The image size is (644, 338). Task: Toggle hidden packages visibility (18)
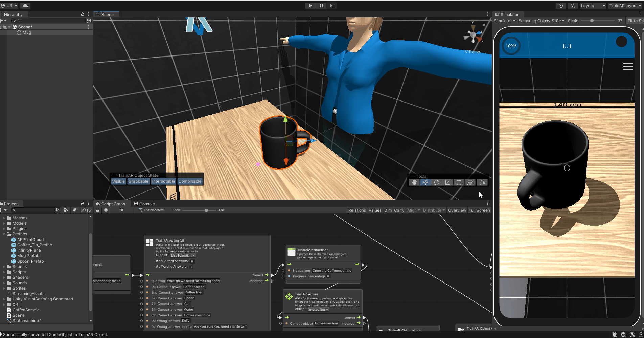(86, 210)
